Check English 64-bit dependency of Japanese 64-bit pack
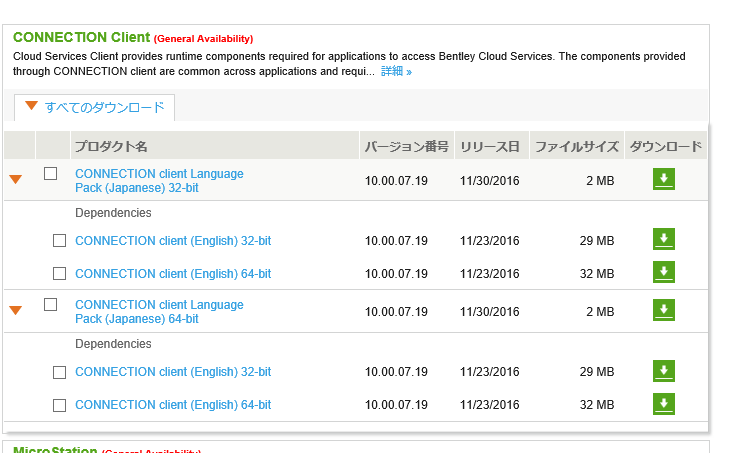729x453 pixels. (x=60, y=406)
